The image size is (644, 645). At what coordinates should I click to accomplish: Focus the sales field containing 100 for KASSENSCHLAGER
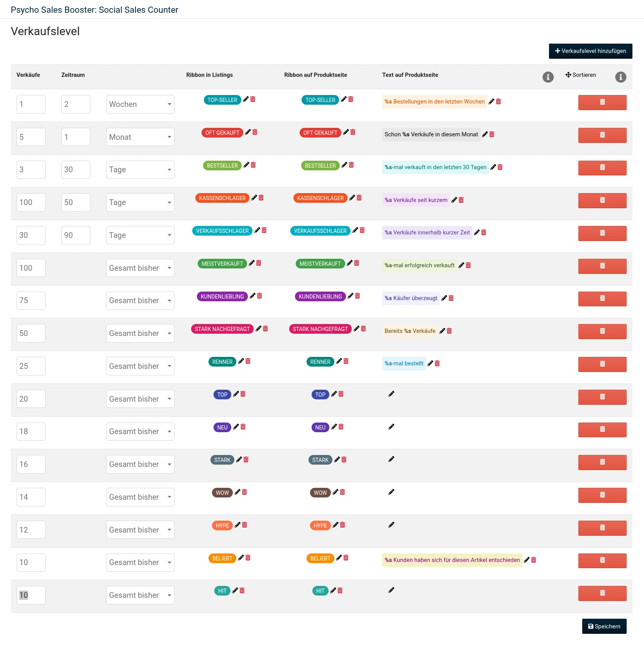tap(31, 202)
